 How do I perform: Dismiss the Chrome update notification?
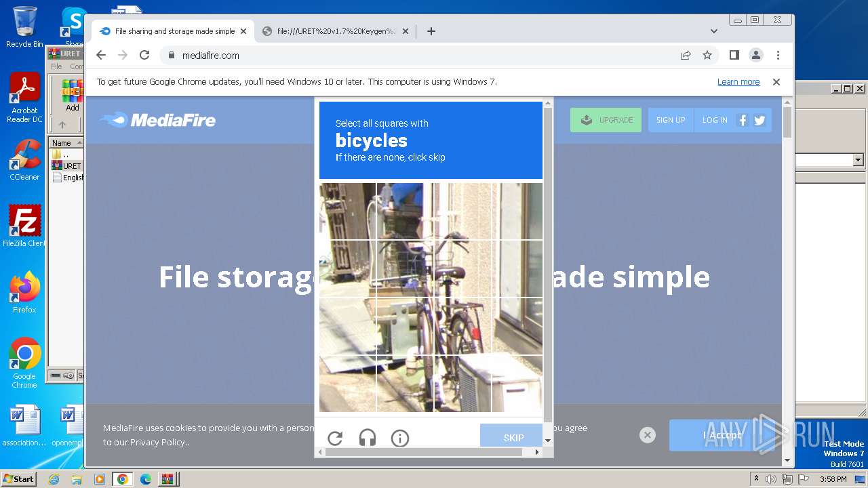tap(776, 82)
